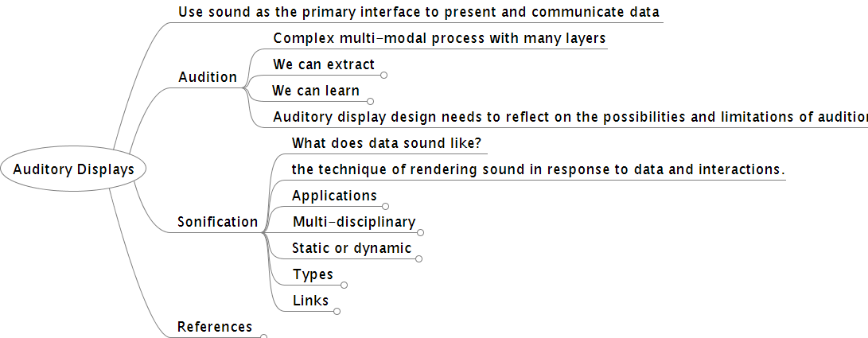The height and width of the screenshot is (338, 868).
Task: Select 'Auditory display design needs' node
Action: (x=570, y=117)
